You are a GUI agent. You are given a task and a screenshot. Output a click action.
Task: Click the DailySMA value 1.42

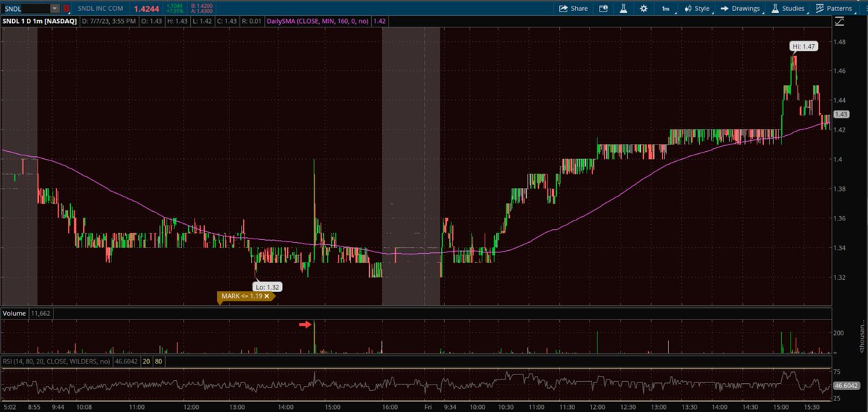381,22
